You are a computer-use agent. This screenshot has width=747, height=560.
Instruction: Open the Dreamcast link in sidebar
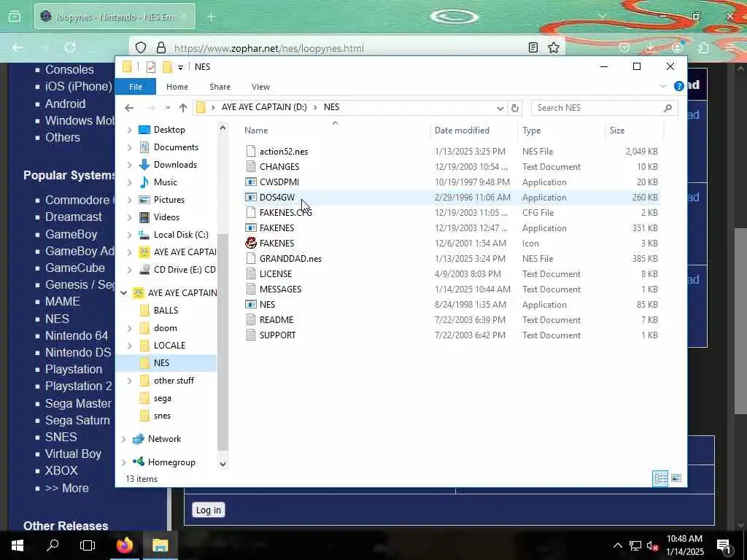pyautogui.click(x=74, y=217)
